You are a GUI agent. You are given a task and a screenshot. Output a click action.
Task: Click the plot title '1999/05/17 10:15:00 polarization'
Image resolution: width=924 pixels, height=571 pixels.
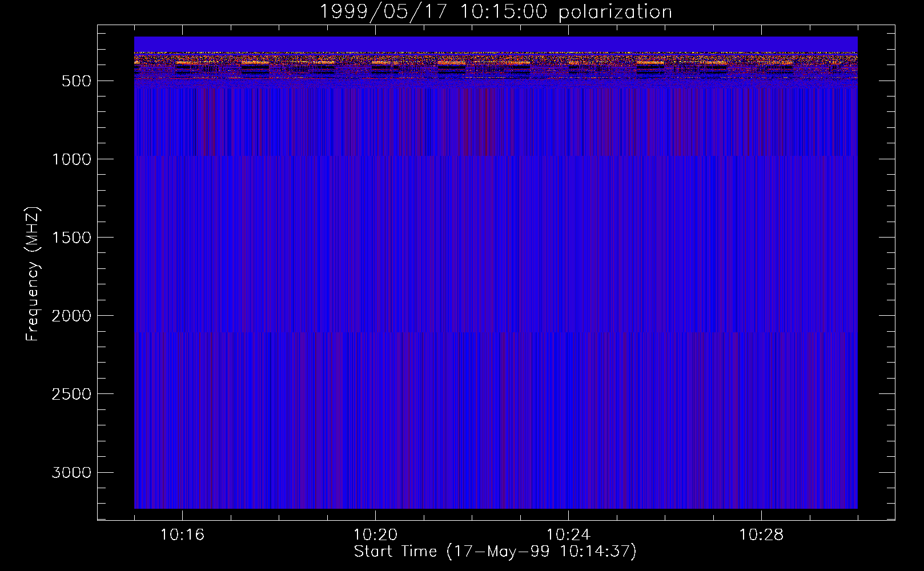(495, 11)
